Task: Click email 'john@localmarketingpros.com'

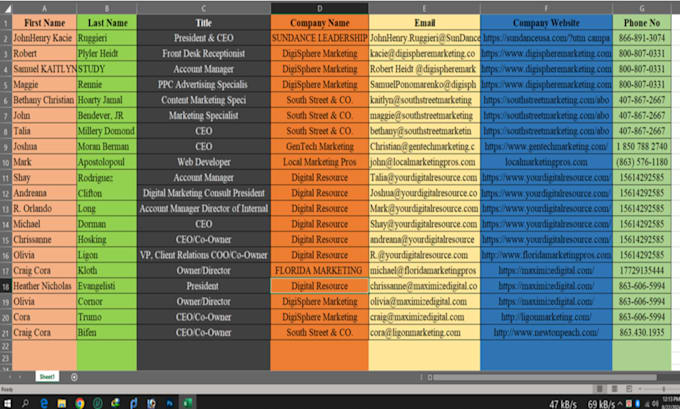Action: pyautogui.click(x=425, y=162)
